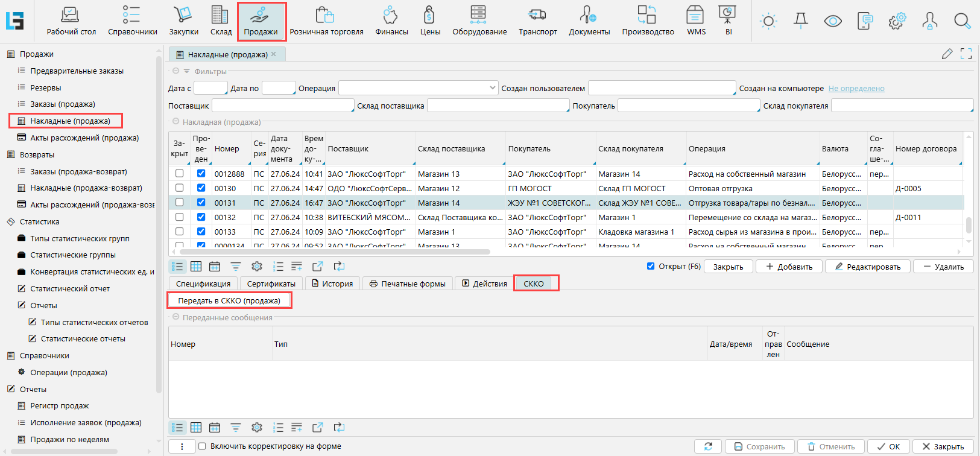The height and width of the screenshot is (456, 980).
Task: Open the settings gear icon in top bar
Action: (x=897, y=22)
